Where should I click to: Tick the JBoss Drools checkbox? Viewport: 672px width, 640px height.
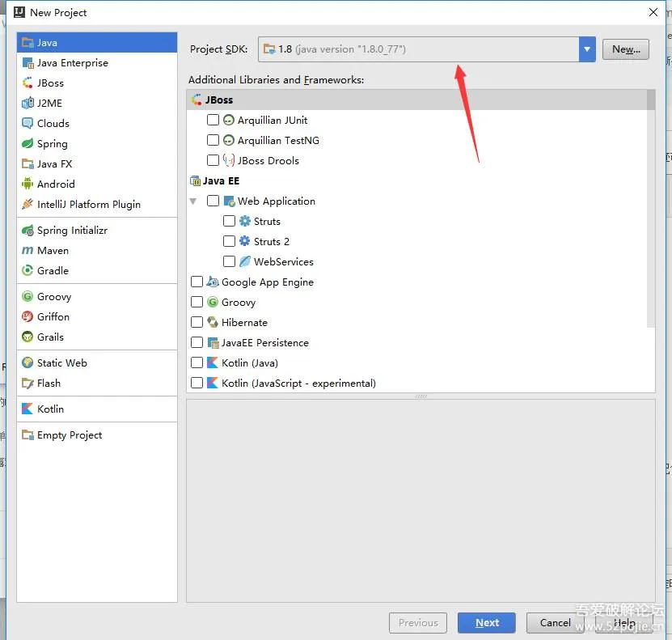(x=213, y=160)
